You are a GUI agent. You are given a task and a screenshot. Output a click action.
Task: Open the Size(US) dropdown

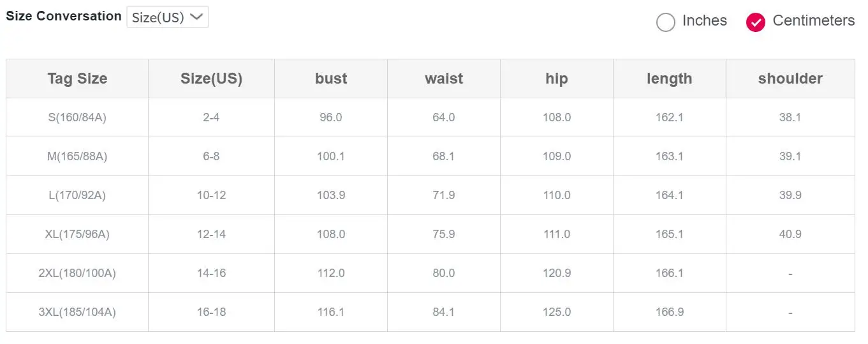[x=168, y=17]
